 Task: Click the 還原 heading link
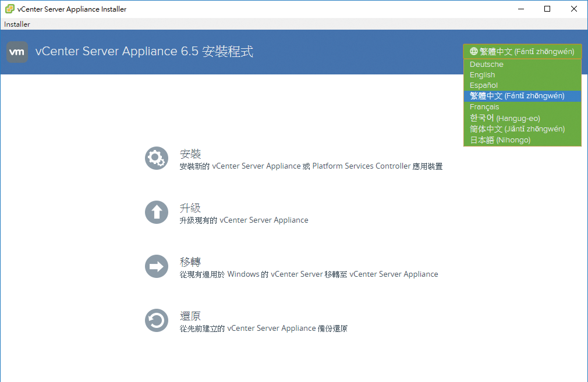(190, 316)
